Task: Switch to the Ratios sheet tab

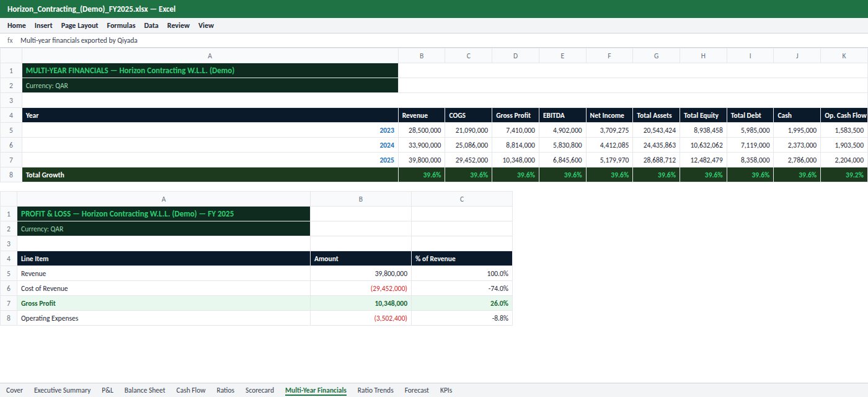Action: 225,390
